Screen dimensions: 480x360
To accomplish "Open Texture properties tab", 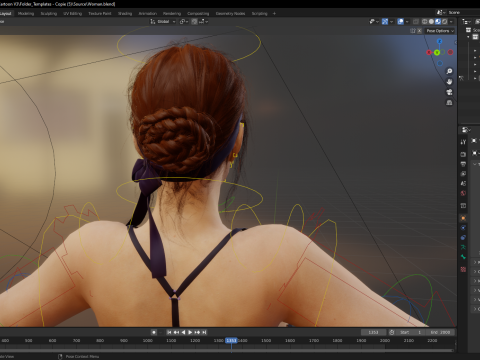I will click(x=463, y=269).
